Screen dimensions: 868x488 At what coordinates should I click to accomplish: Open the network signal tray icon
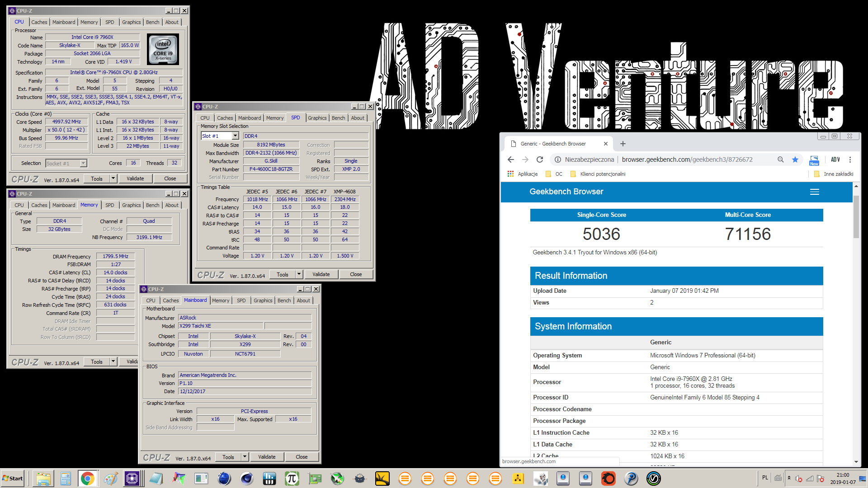(x=810, y=479)
